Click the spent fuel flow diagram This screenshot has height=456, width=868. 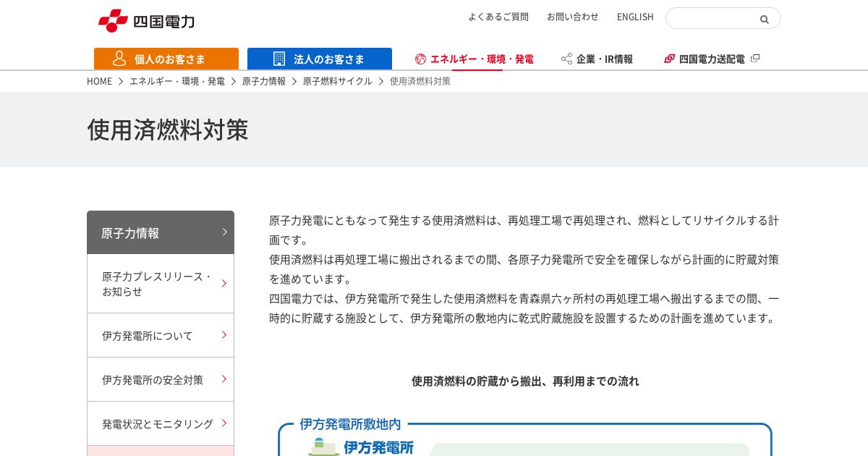(525, 437)
